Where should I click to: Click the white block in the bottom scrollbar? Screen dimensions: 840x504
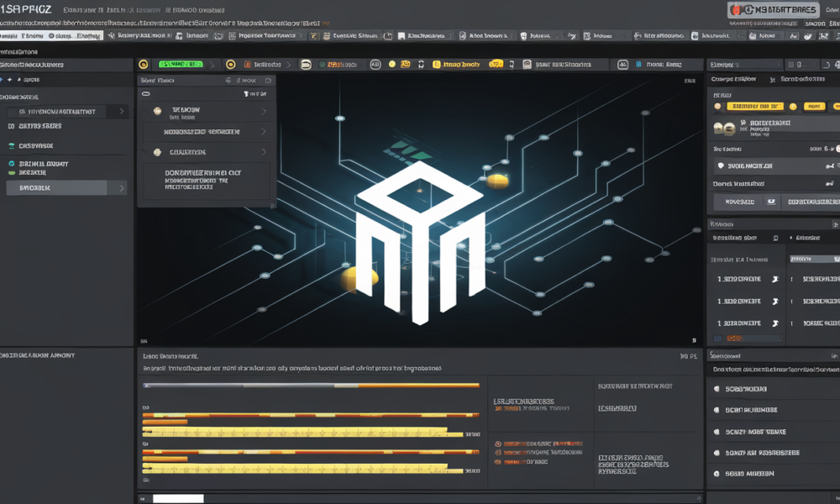point(178,498)
